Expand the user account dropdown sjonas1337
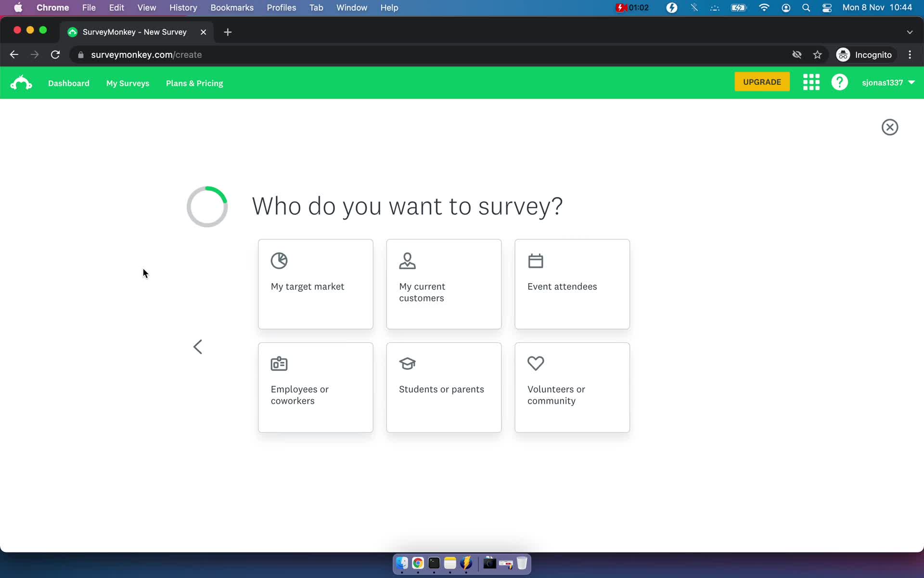The width and height of the screenshot is (924, 578). click(888, 82)
